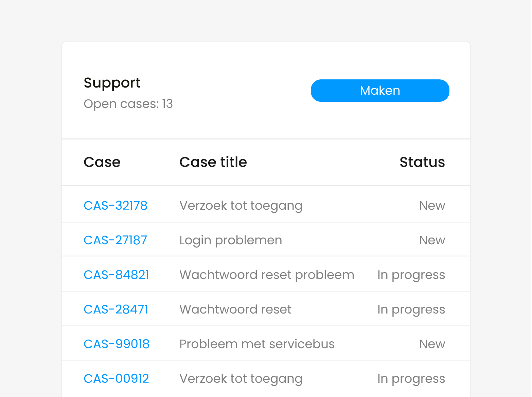Click the New status of CAS-32178
This screenshot has width=532, height=397.
tap(432, 206)
